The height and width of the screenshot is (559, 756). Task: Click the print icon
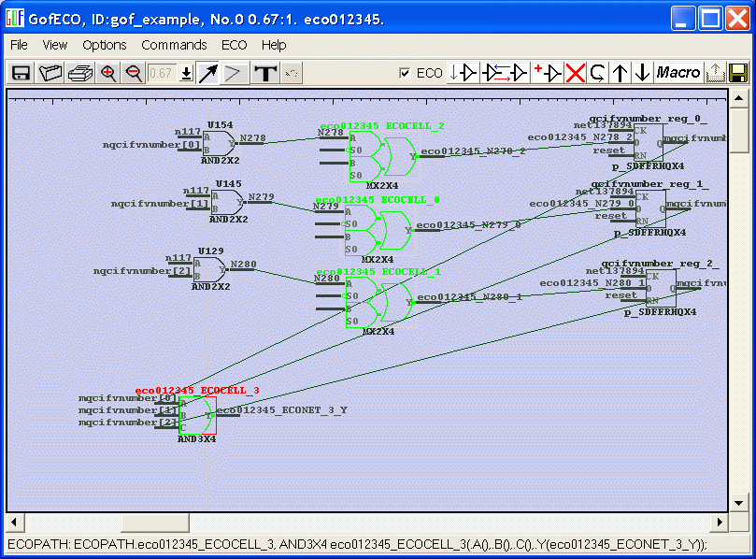pos(80,73)
